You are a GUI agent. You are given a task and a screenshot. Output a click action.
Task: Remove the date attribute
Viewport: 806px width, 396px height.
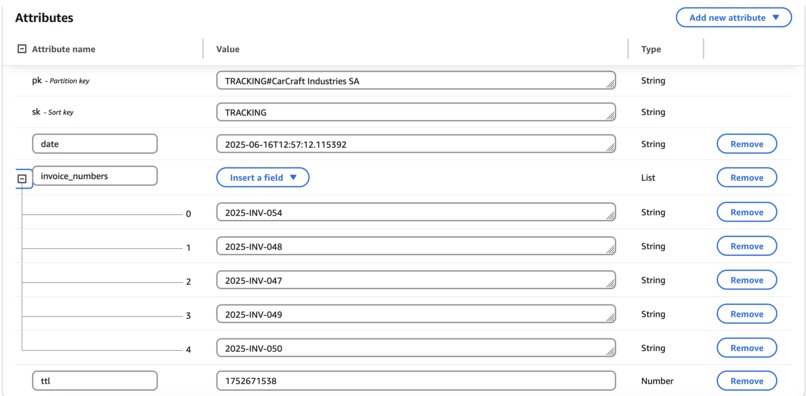click(x=746, y=144)
